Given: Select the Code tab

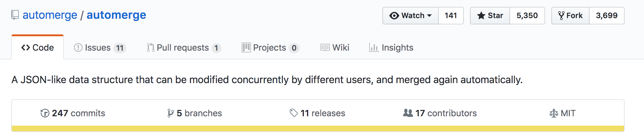Looking at the screenshot, I should coord(38,47).
